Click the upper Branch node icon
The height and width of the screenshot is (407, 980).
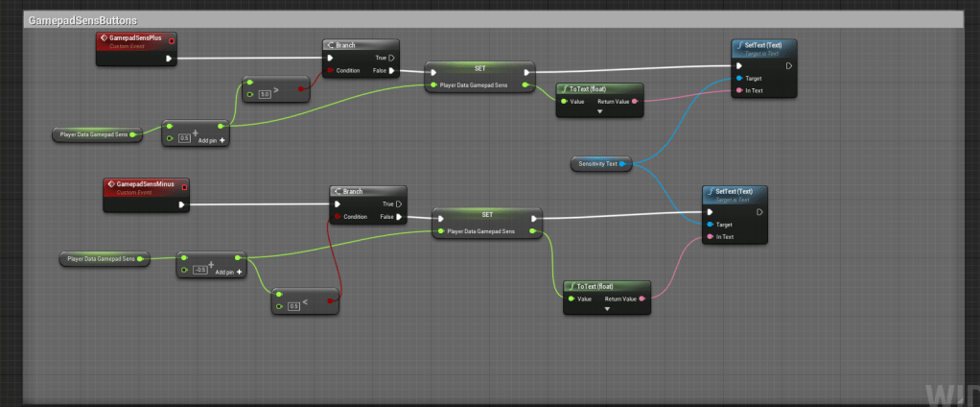(331, 44)
